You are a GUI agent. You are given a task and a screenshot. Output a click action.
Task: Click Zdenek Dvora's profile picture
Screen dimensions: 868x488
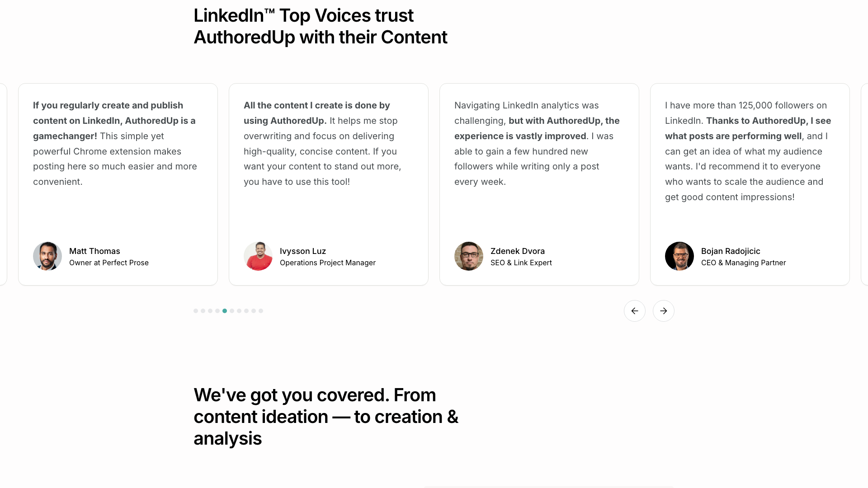coord(469,256)
